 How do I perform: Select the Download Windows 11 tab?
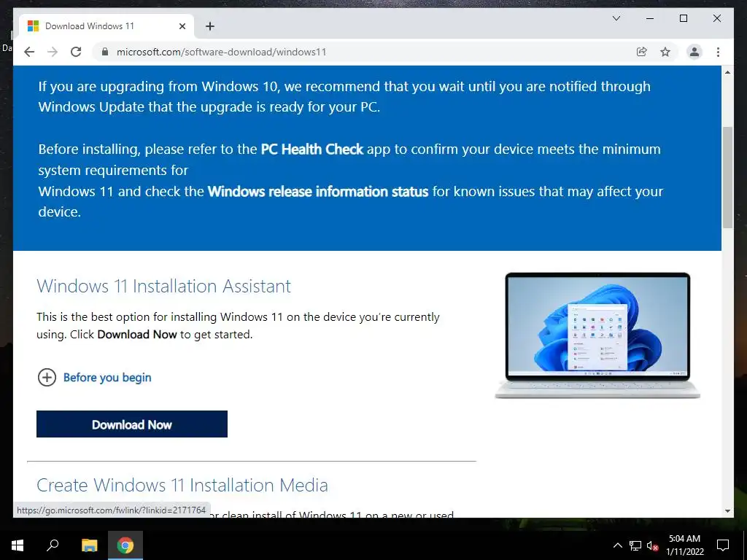pos(107,26)
